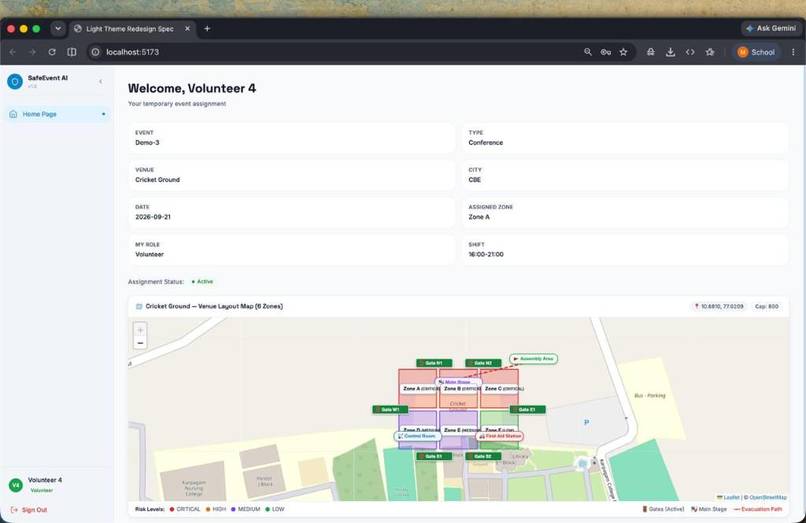806x523 pixels.
Task: Click the Demo-3 event card
Action: (x=291, y=138)
